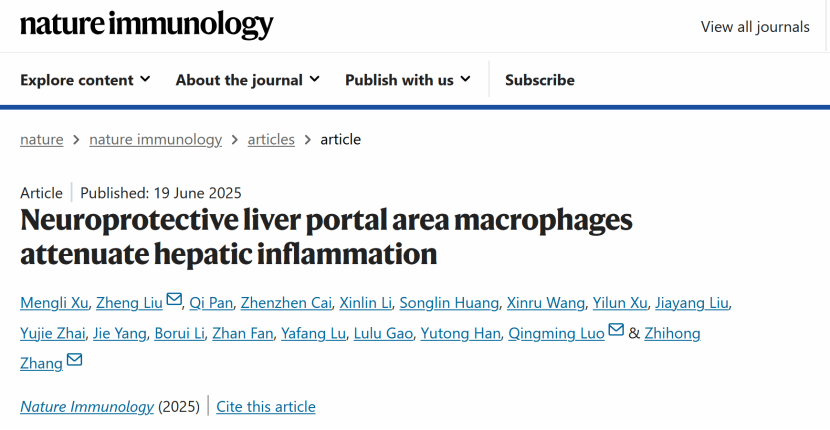Open nature immunology breadcrumb link
830x430 pixels.
pos(155,140)
